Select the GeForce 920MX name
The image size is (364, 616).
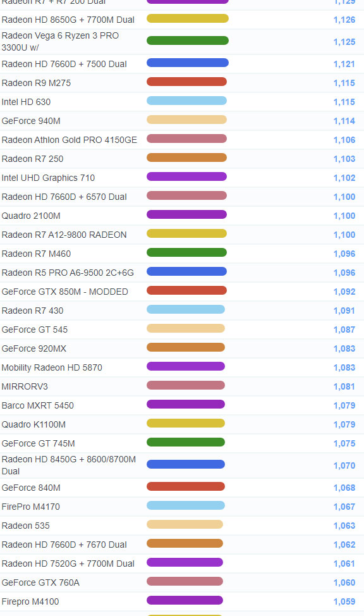coord(33,349)
